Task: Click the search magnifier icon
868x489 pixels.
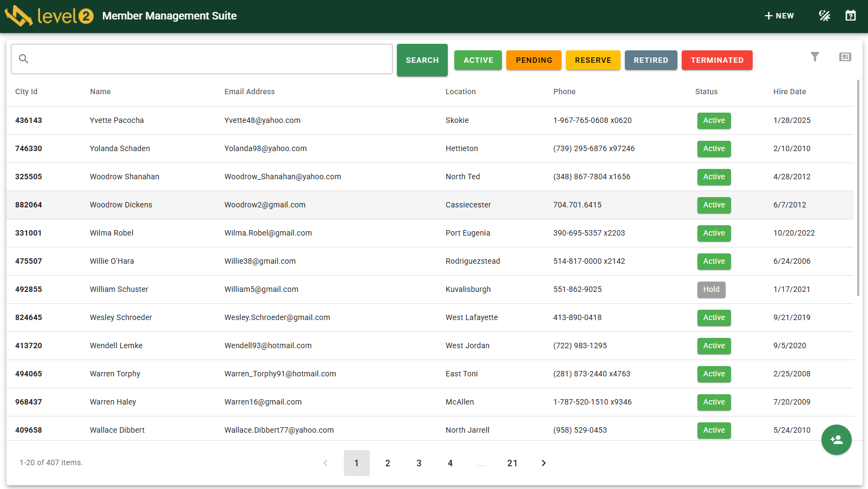Action: pos(24,58)
